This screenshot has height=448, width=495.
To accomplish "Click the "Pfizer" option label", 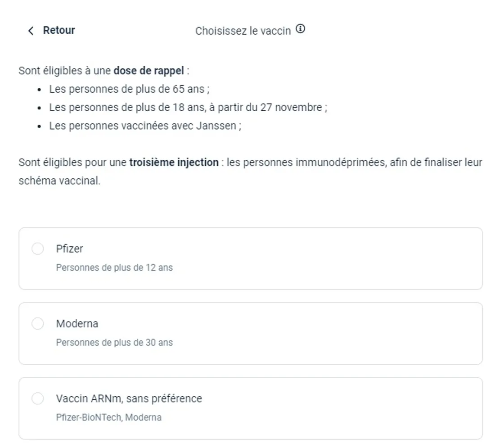I will 69,249.
